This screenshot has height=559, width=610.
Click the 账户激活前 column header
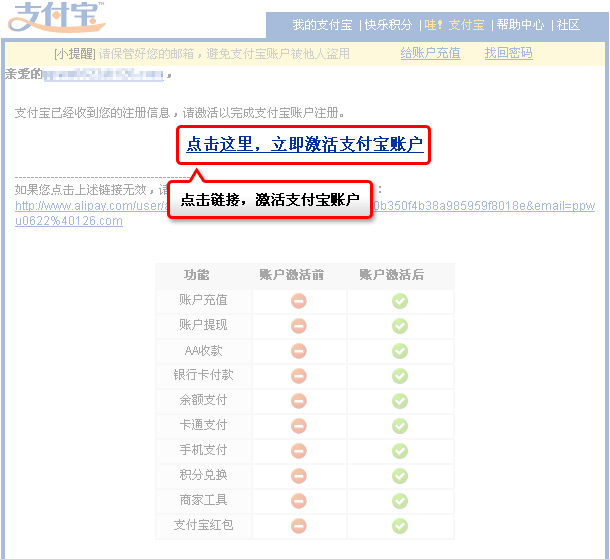coord(292,275)
